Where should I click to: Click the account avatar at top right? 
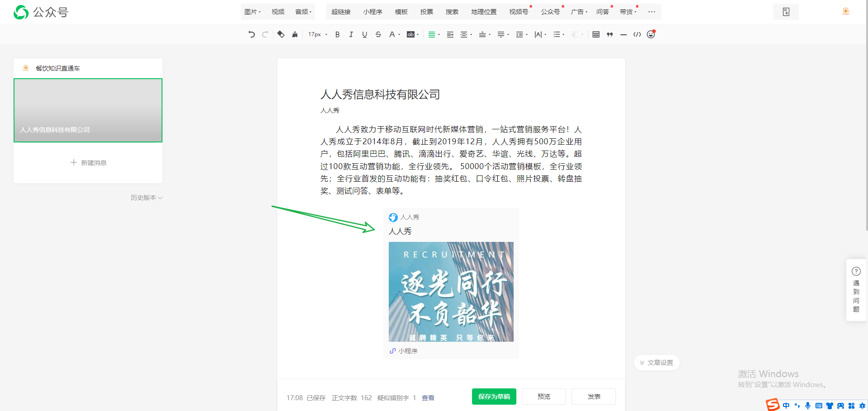coord(845,12)
